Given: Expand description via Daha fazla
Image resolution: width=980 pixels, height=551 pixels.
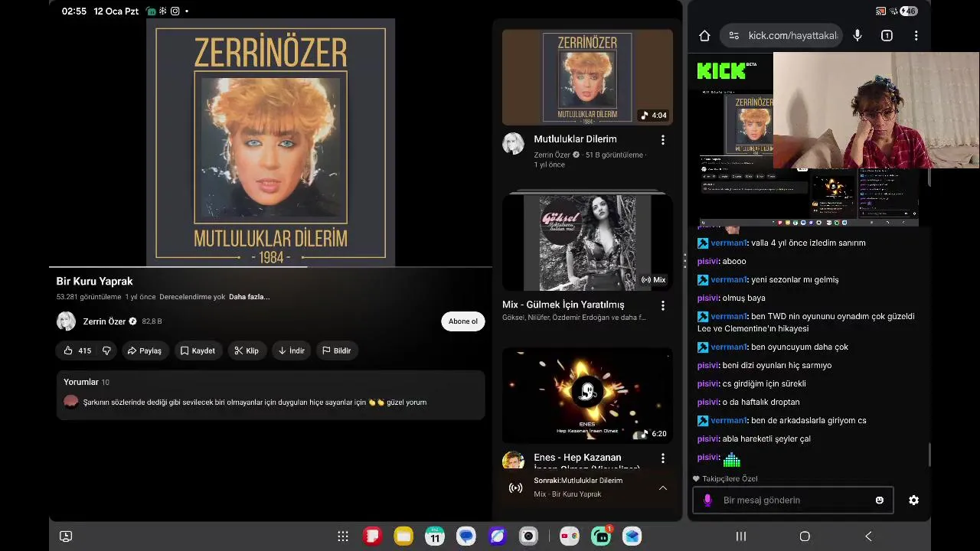Looking at the screenshot, I should pos(250,297).
